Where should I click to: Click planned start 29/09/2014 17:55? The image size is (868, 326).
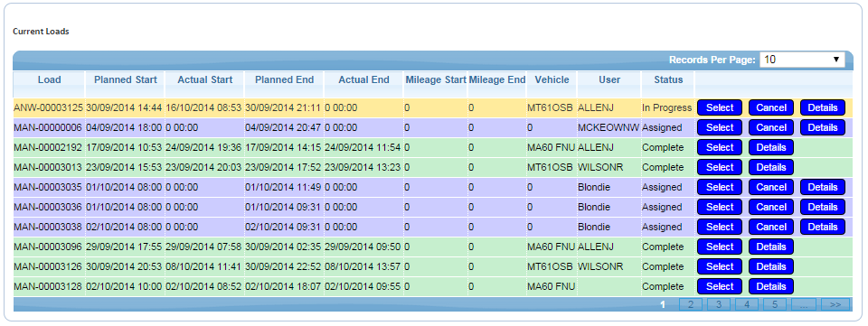[124, 247]
